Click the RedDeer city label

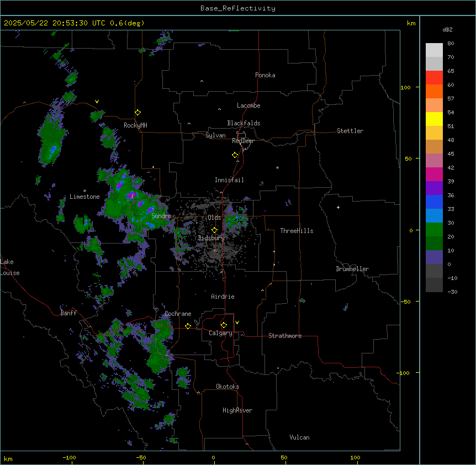[243, 141]
